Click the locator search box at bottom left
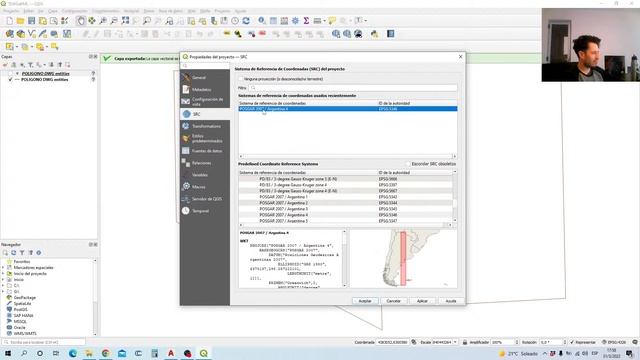The height and width of the screenshot is (360, 640). tap(43, 342)
